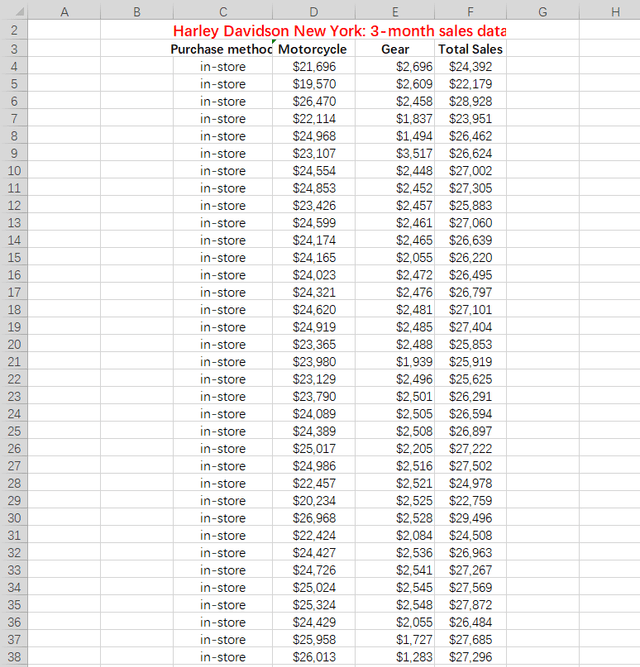Click the Total Sales header cell
This screenshot has height=667, width=640.
tap(470, 49)
